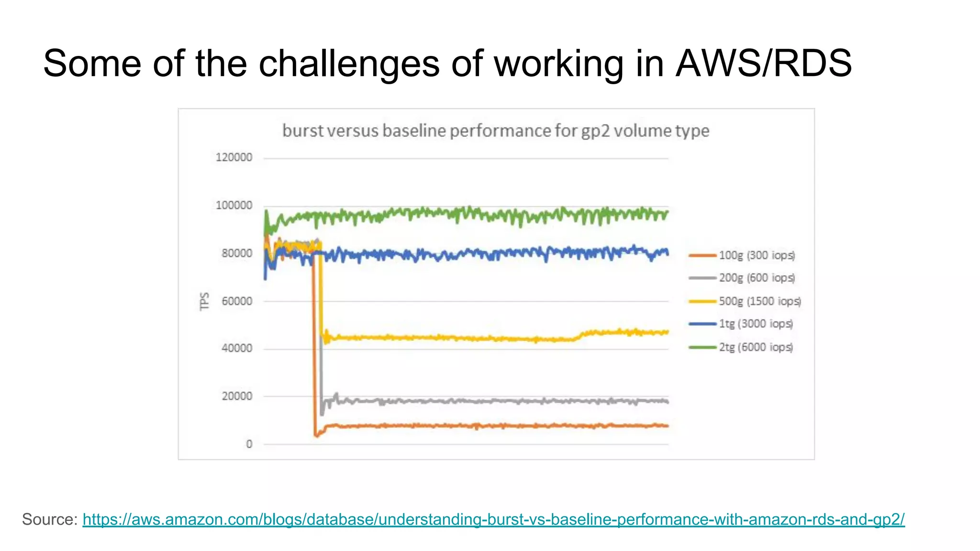980x551 pixels.
Task: Click the '60000' y-axis value
Action: tap(236, 301)
